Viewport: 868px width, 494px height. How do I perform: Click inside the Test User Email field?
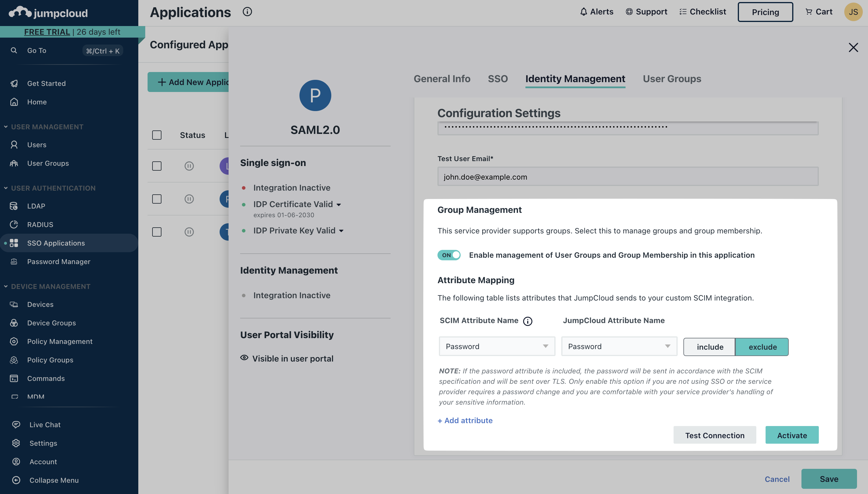pyautogui.click(x=627, y=176)
